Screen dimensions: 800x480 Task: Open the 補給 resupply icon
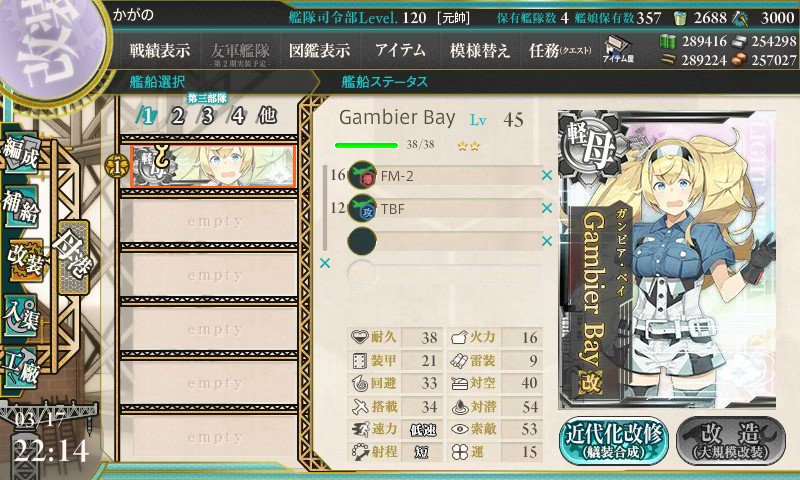(20, 206)
